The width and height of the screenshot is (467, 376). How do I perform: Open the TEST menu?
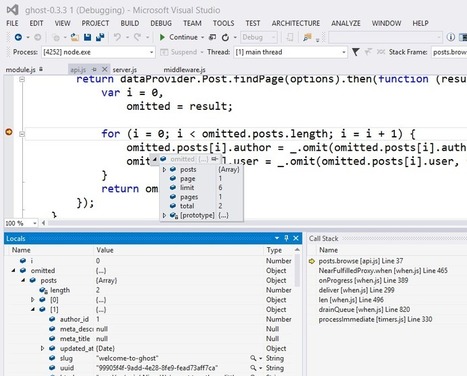pos(253,23)
